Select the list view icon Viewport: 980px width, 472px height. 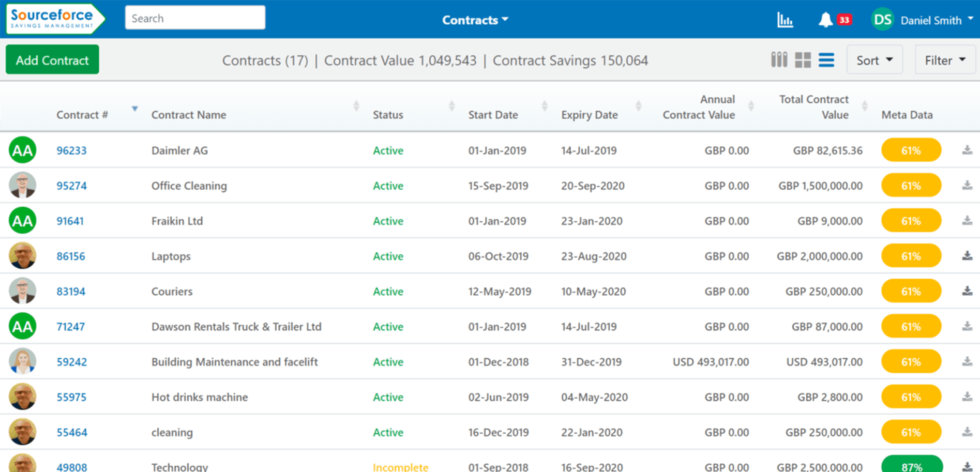tap(826, 60)
